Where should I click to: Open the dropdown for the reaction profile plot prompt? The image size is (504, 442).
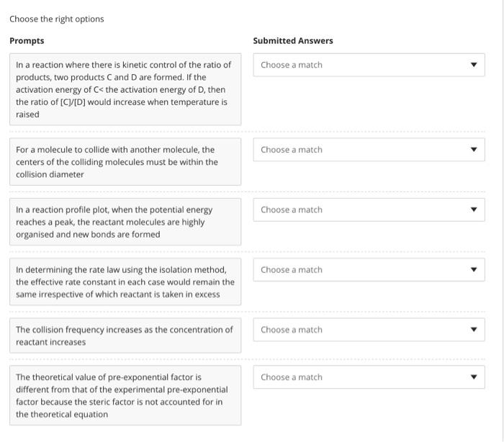click(x=368, y=209)
